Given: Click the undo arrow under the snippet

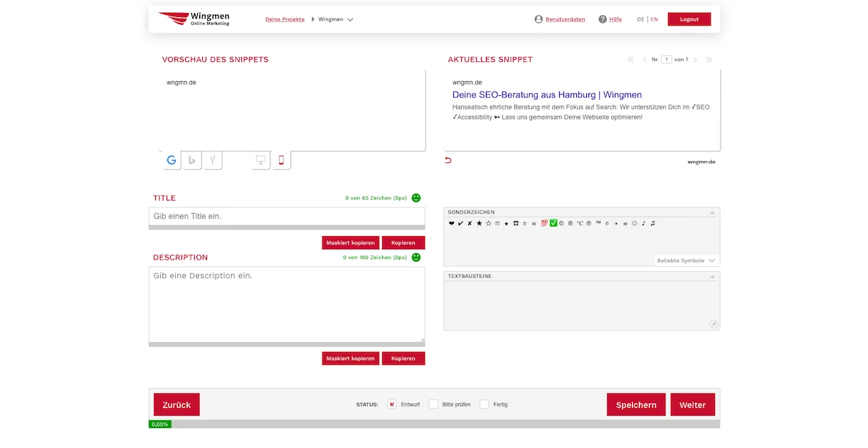Looking at the screenshot, I should tap(448, 161).
